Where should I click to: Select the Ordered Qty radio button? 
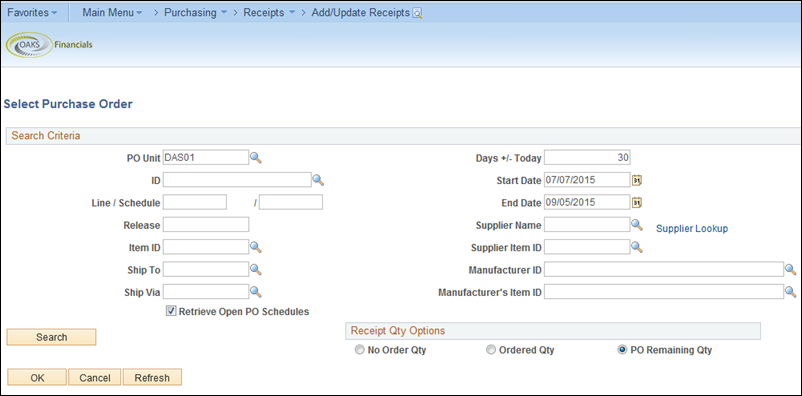point(491,350)
